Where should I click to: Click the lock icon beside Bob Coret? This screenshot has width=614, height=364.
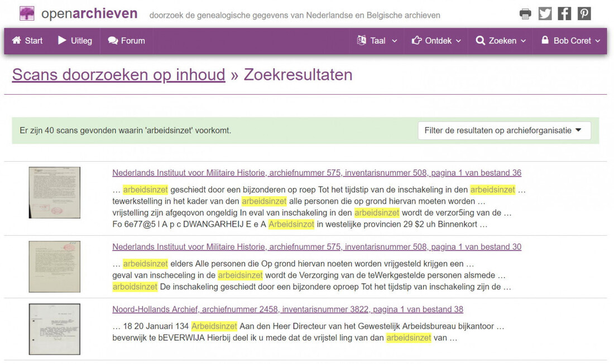[x=545, y=40]
